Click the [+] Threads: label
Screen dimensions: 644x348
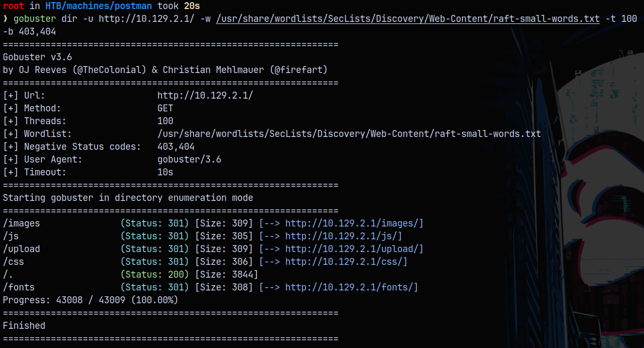click(x=35, y=121)
